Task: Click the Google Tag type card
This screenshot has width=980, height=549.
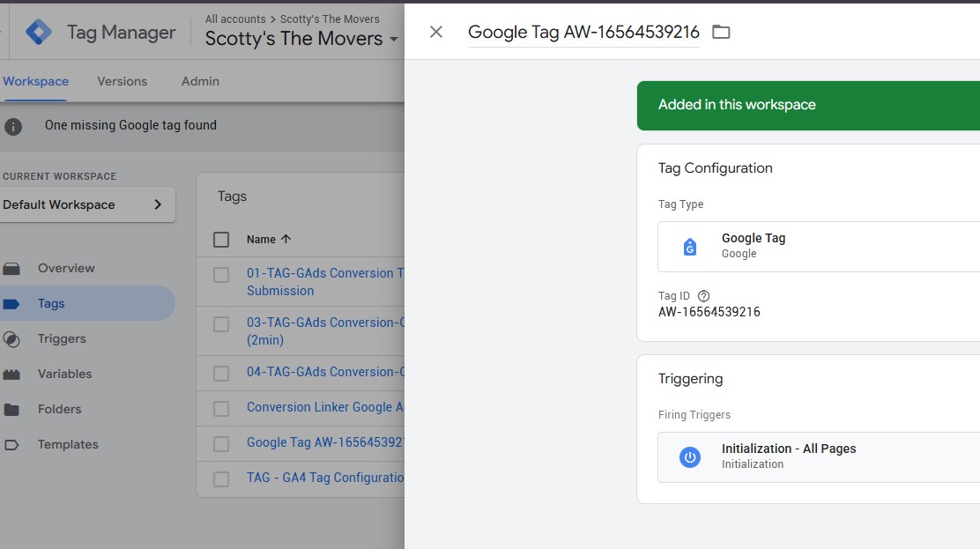Action: pyautogui.click(x=819, y=247)
